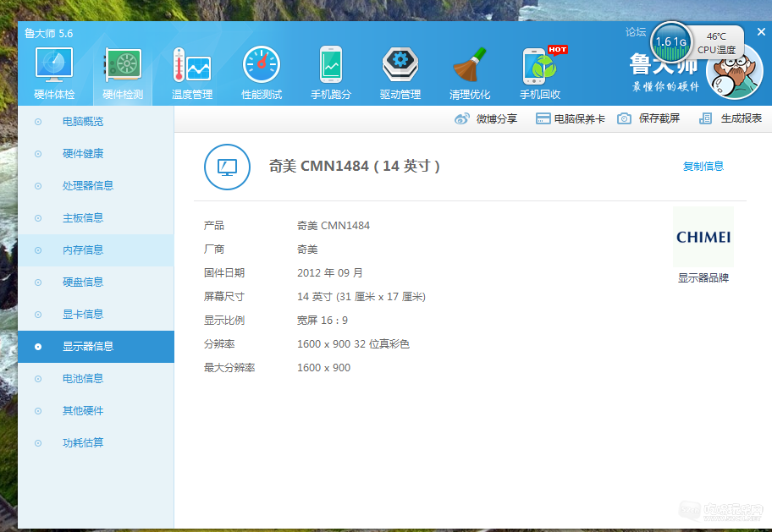Select 显卡信息 in the sidebar
Image resolution: width=772 pixels, height=532 pixels.
coord(96,314)
